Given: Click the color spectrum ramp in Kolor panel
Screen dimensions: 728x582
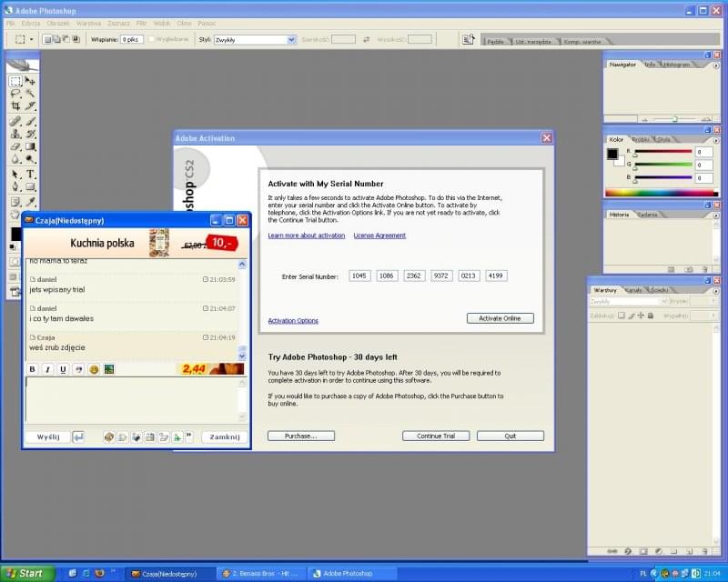Looking at the screenshot, I should pyautogui.click(x=662, y=193).
